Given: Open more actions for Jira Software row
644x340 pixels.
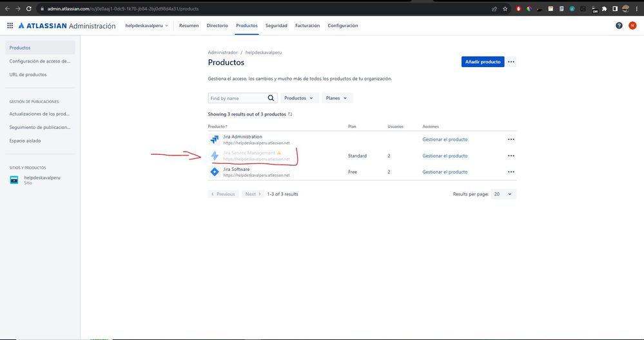Looking at the screenshot, I should (511, 172).
